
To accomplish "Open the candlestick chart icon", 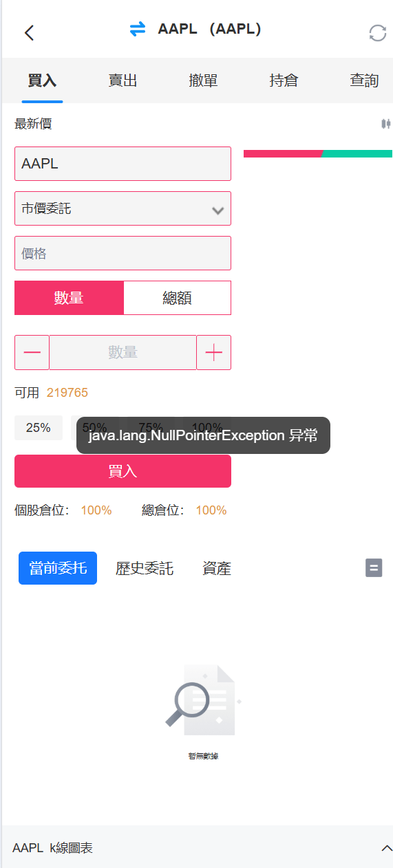I will [385, 124].
